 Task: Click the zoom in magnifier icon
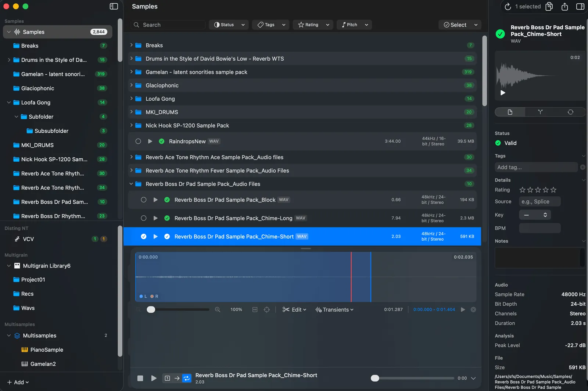[218, 310]
